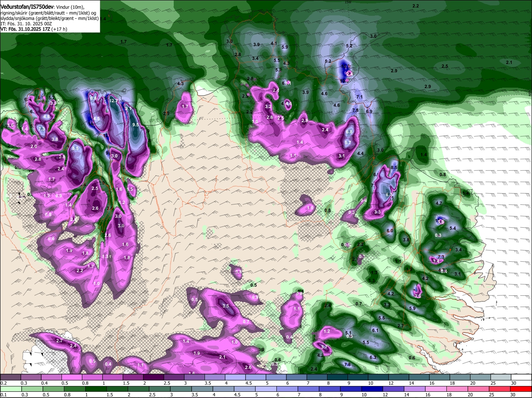Click the 4.7 rain value on the map
532x398 pixels.
point(439,203)
